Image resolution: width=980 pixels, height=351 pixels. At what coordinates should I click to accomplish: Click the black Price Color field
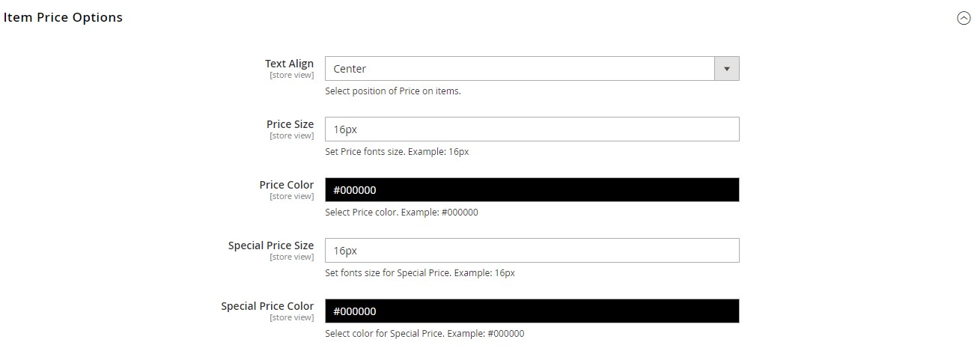point(532,189)
